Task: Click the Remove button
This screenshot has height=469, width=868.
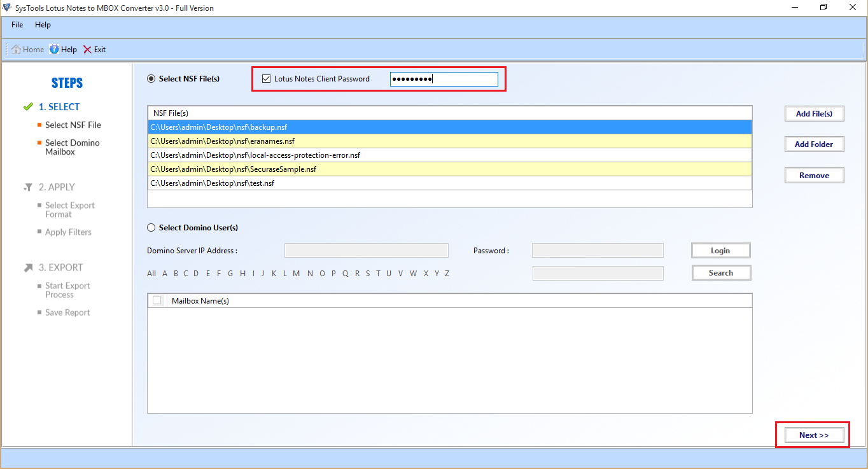Action: pyautogui.click(x=815, y=176)
